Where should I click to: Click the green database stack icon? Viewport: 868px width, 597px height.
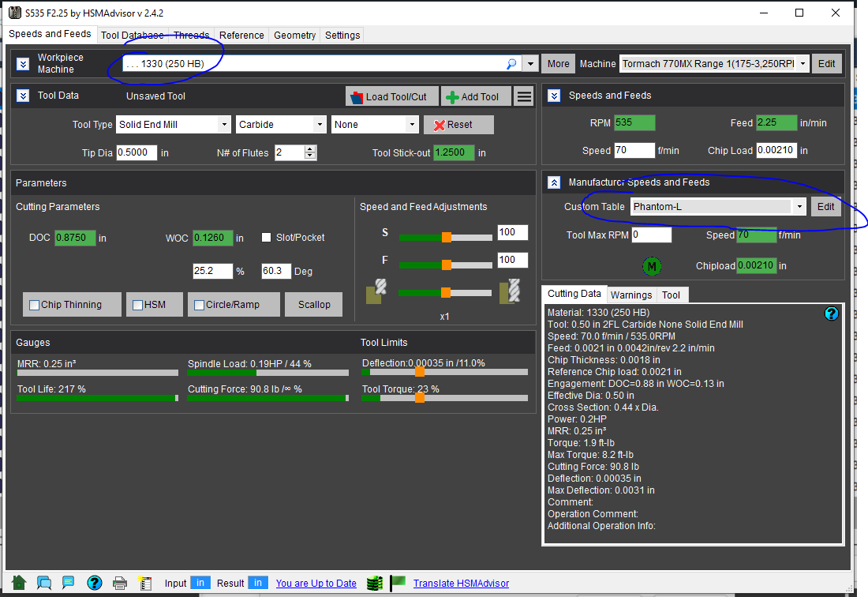pos(374,584)
